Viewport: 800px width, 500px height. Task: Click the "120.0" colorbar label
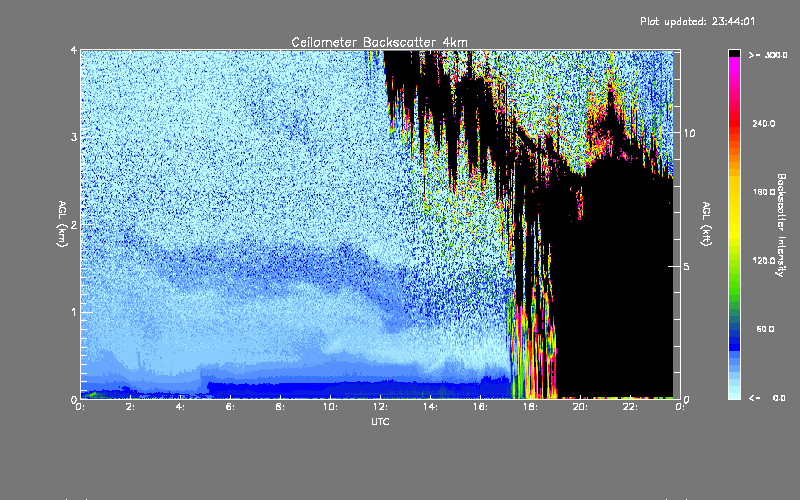pos(764,261)
